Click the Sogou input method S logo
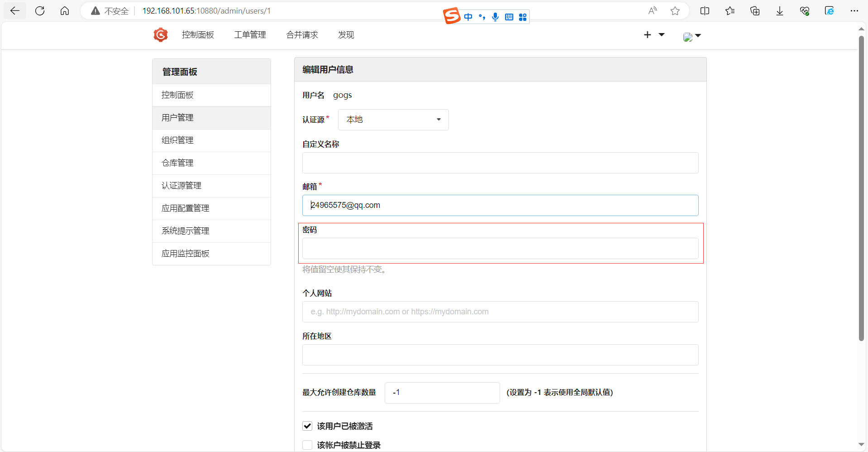 452,16
